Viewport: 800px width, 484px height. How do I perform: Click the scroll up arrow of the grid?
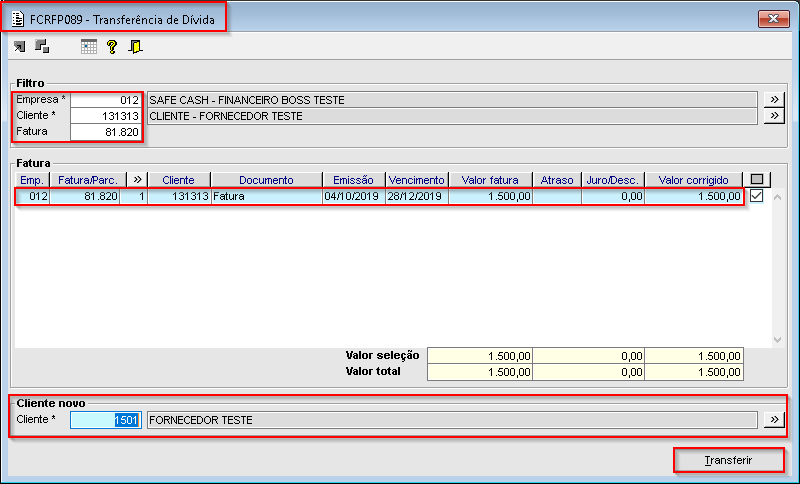tap(778, 197)
